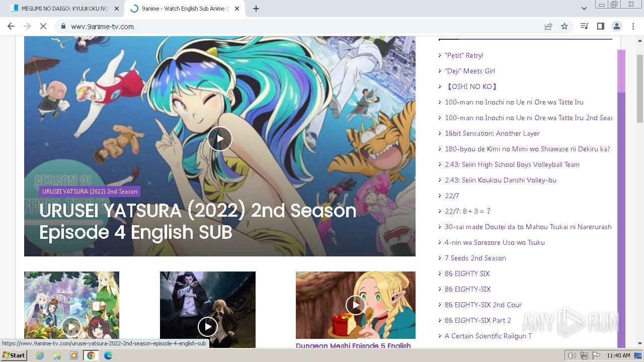Open Microsoft Edge from the taskbar
The width and height of the screenshot is (644, 362).
point(108,355)
